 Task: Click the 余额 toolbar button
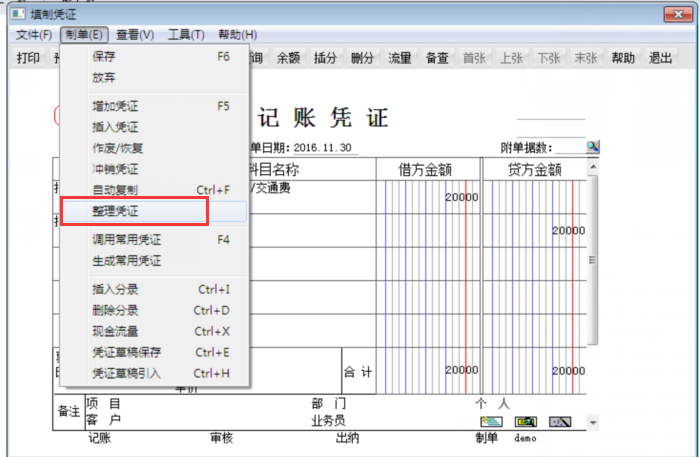tap(288, 58)
